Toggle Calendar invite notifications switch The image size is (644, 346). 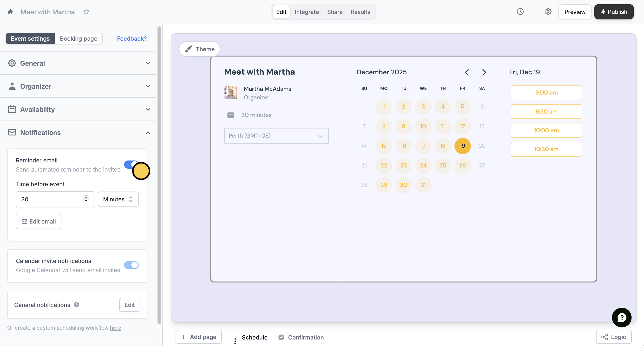(131, 265)
